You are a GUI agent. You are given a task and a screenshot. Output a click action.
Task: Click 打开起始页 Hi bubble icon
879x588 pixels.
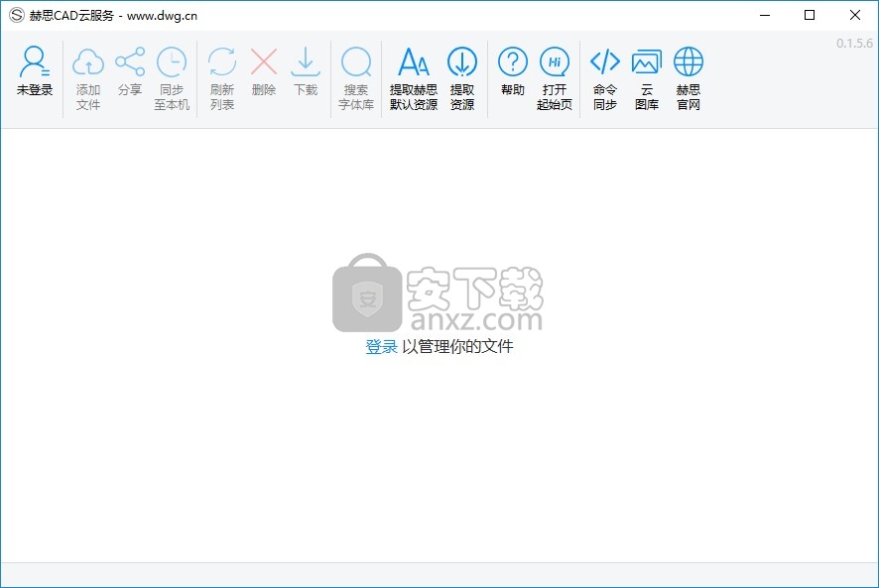tap(554, 61)
